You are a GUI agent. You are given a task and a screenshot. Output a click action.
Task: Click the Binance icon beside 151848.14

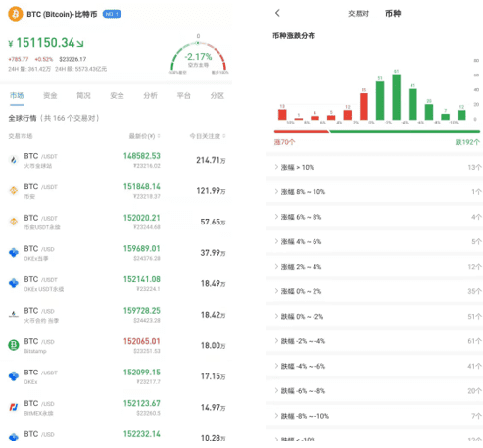pos(14,190)
